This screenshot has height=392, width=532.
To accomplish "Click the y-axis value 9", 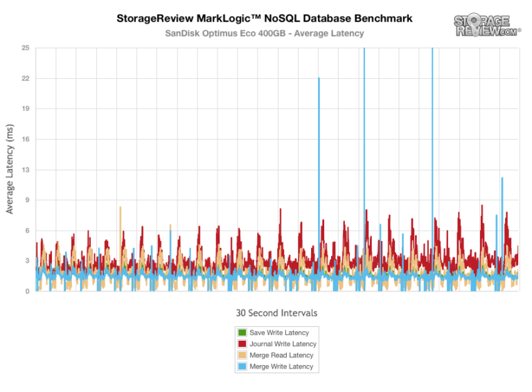I will pyautogui.click(x=27, y=200).
